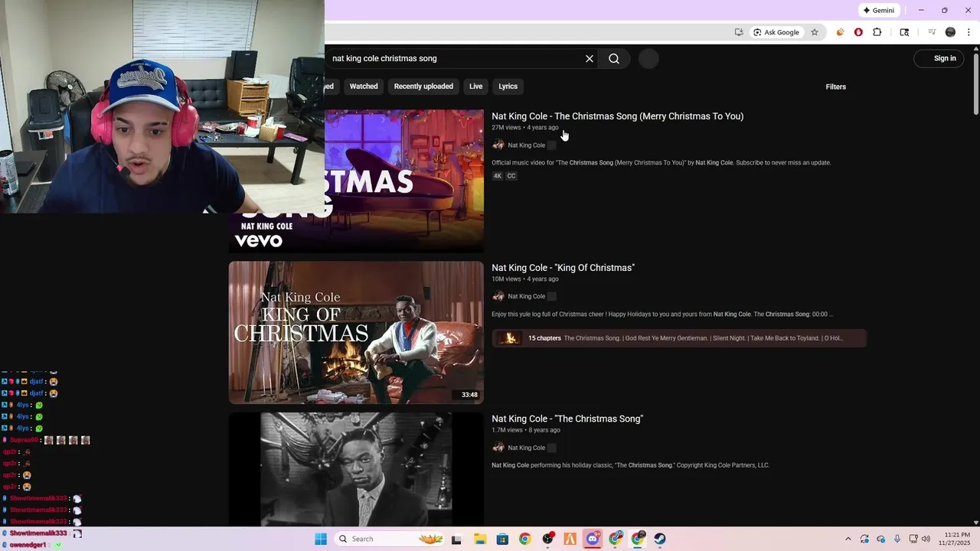Screen dimensions: 980x551
Task: Click the tab search icon in Chrome toolbar
Action: 904,32
